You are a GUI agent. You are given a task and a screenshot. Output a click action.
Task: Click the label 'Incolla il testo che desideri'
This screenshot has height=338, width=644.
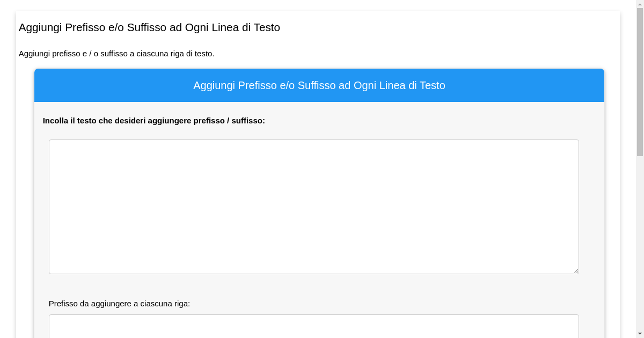pyautogui.click(x=154, y=121)
